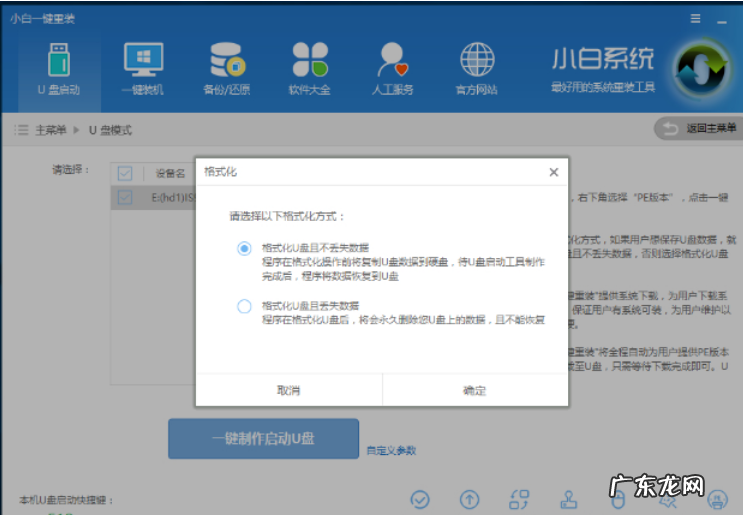The width and height of the screenshot is (743, 515).
Task: Open 备份/还原 section
Action: click(x=227, y=70)
